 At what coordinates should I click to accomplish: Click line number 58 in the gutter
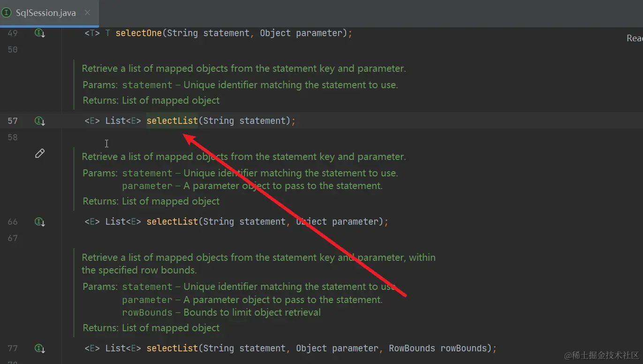pyautogui.click(x=13, y=137)
